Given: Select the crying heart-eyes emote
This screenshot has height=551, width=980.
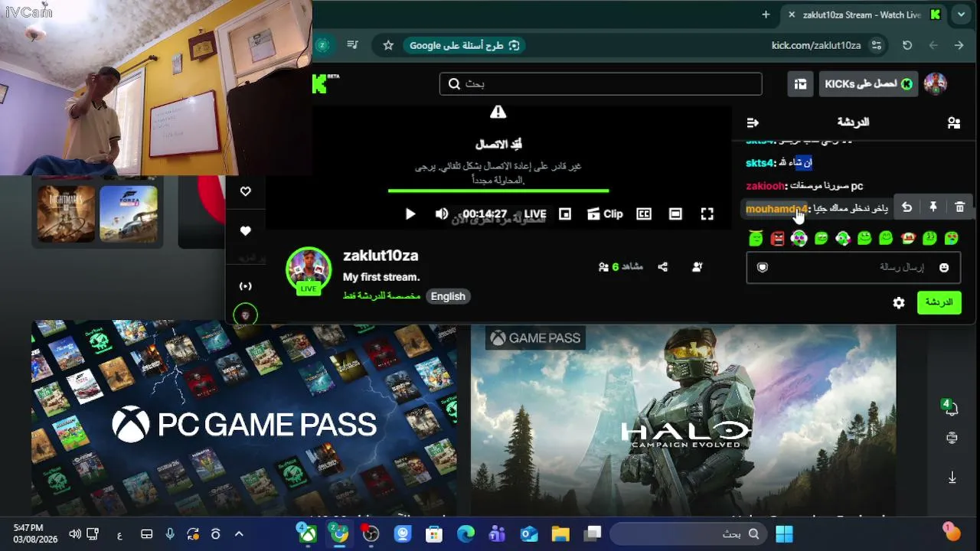Looking at the screenshot, I should 951,239.
